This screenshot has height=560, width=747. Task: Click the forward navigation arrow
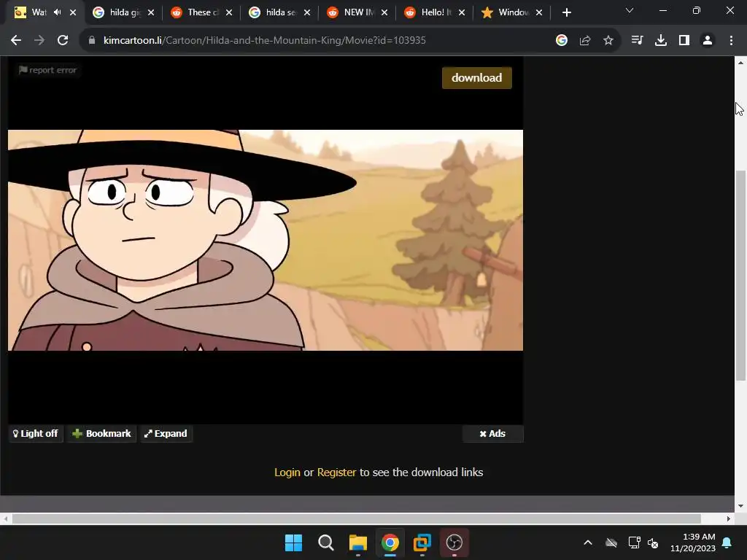click(x=39, y=41)
